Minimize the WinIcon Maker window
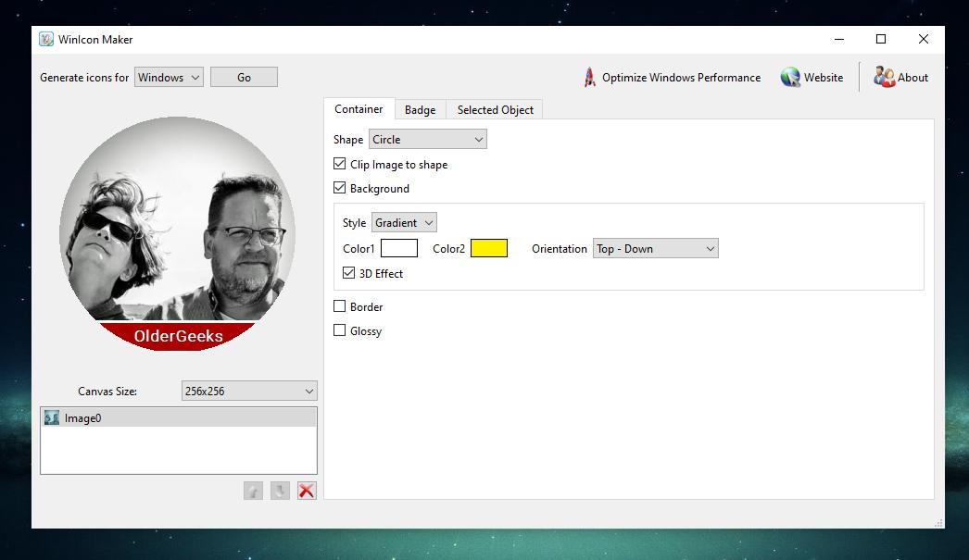 point(838,39)
